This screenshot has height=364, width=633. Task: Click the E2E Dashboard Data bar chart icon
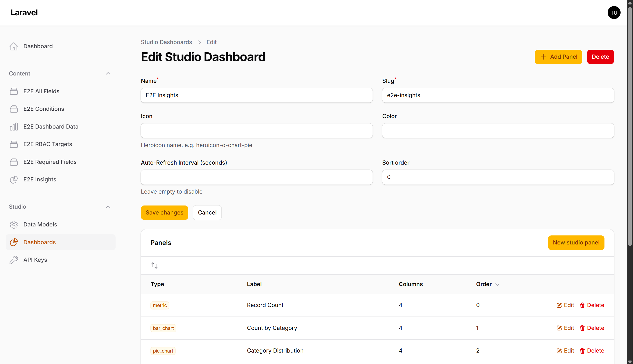(14, 127)
